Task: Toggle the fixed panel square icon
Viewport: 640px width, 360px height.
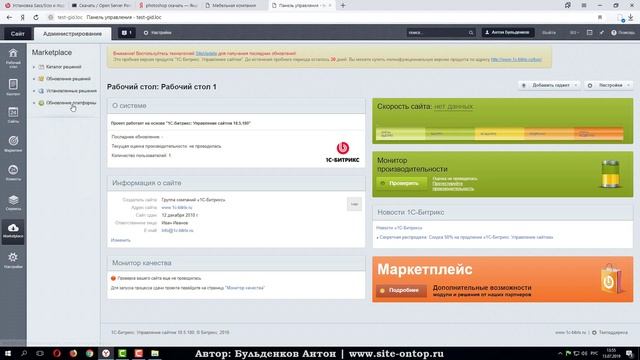Action: [x=589, y=33]
